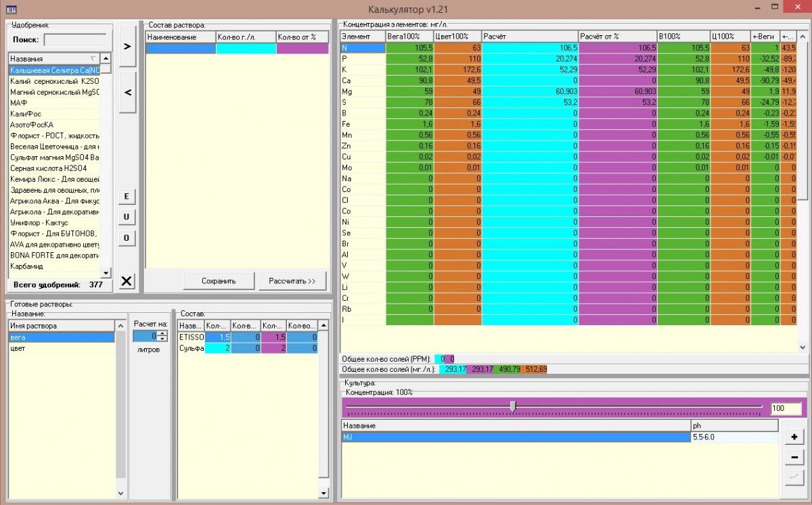This screenshot has width=812, height=505.
Task: Select Калий сернокислый K2SO fertilizer
Action: [x=54, y=81]
